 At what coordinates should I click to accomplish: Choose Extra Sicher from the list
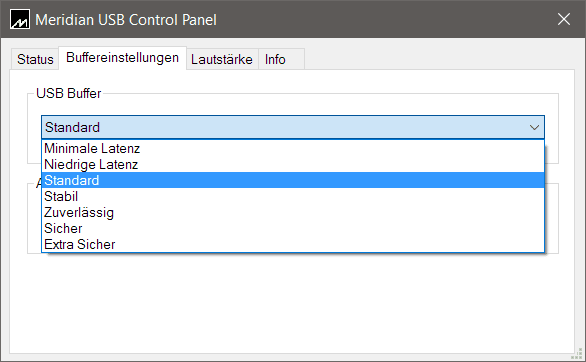pos(293,244)
